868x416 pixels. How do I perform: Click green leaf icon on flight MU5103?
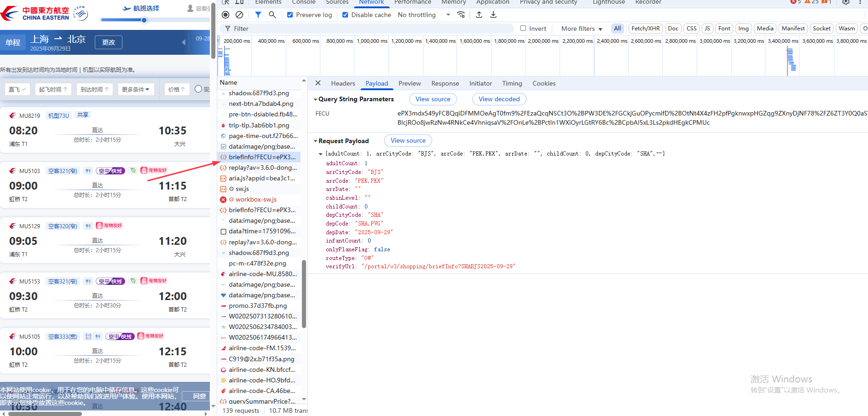(133, 170)
